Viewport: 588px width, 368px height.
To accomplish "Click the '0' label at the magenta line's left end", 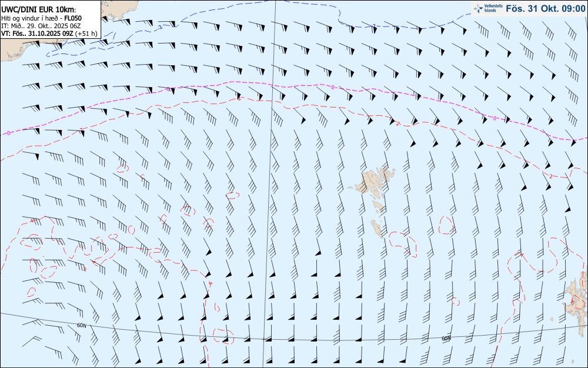I will [9, 133].
